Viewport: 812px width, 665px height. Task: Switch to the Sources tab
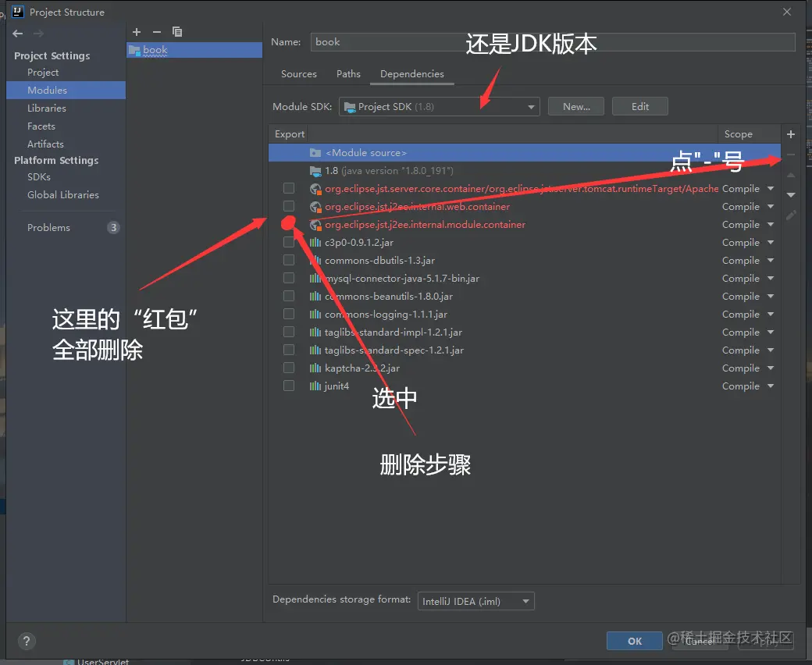pyautogui.click(x=299, y=74)
